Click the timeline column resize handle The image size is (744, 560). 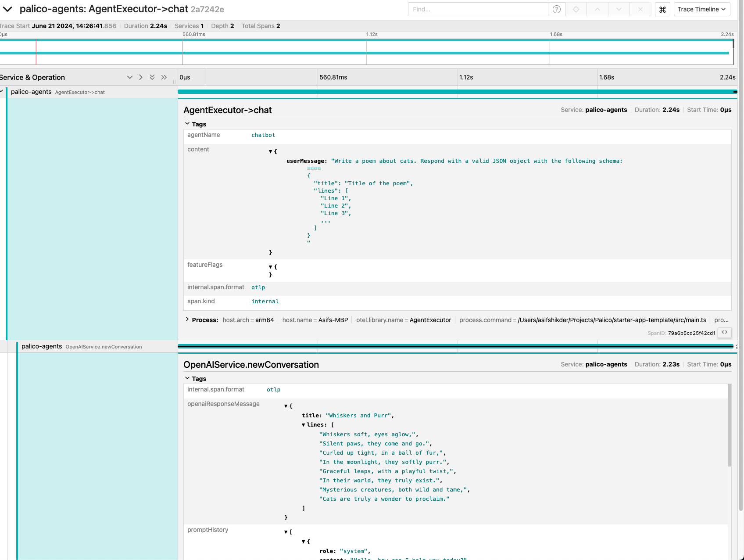[x=175, y=82]
